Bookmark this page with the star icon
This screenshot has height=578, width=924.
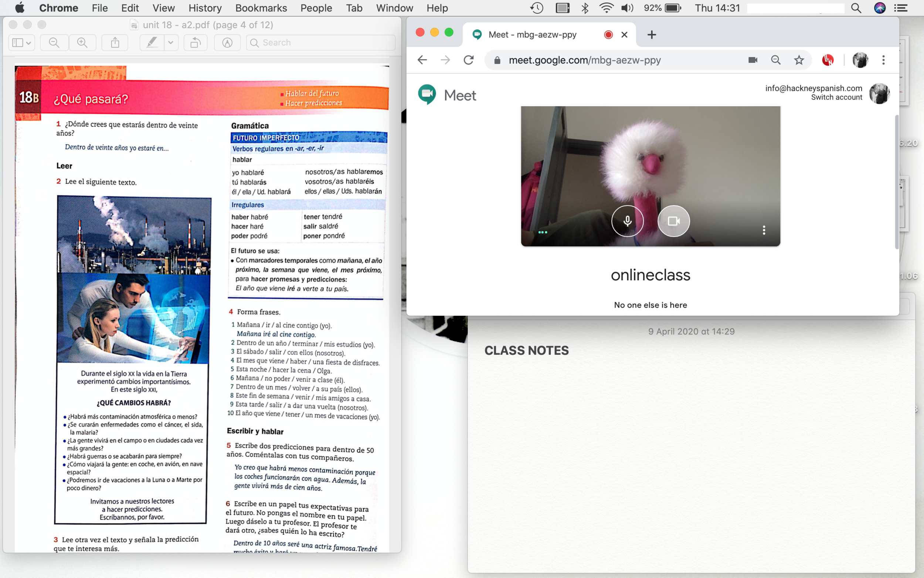point(799,60)
